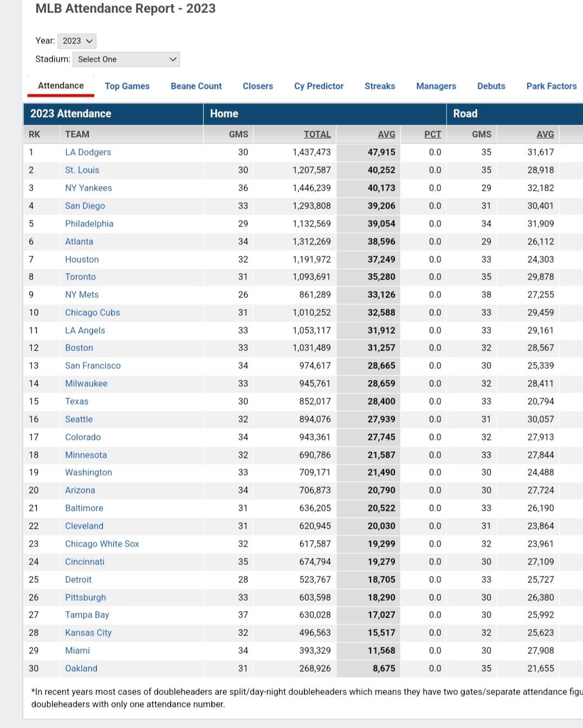Open the Chicago White Sox team link

[102, 544]
